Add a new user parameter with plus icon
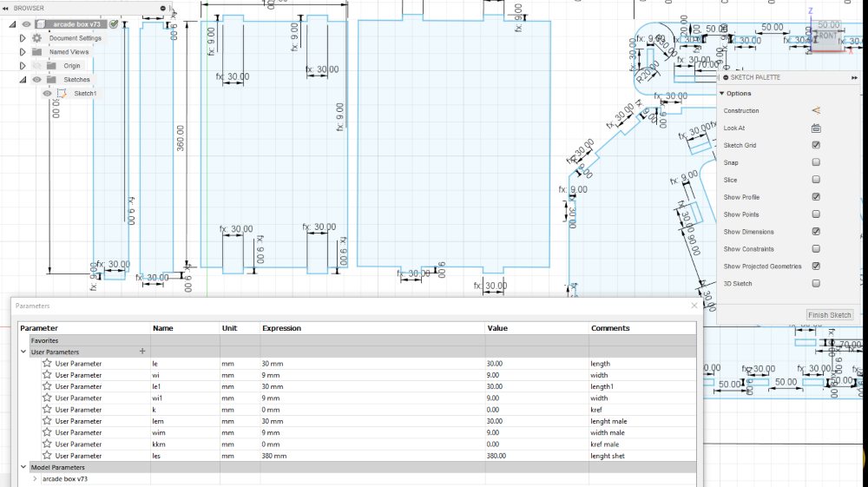868x487 pixels. point(142,351)
